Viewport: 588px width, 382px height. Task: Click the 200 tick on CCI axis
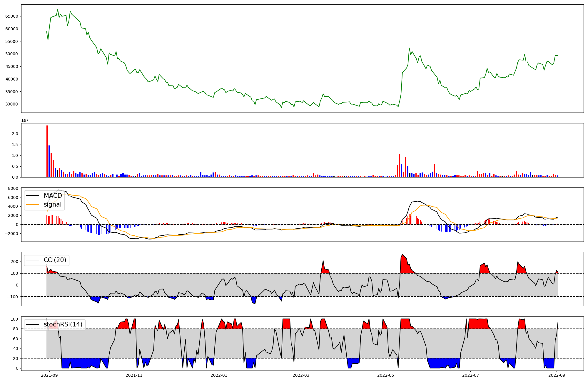(15, 262)
